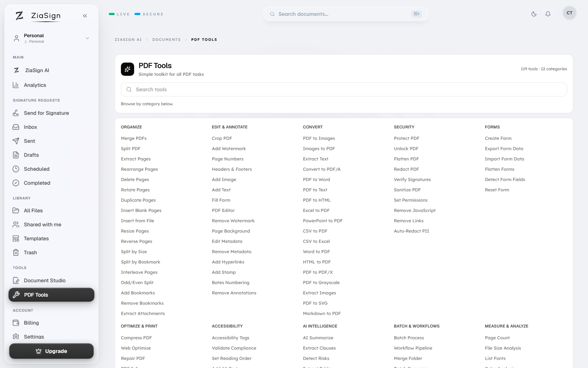Click the ZiaSign logo icon
Viewport: 588px width, 368px height.
[19, 15]
